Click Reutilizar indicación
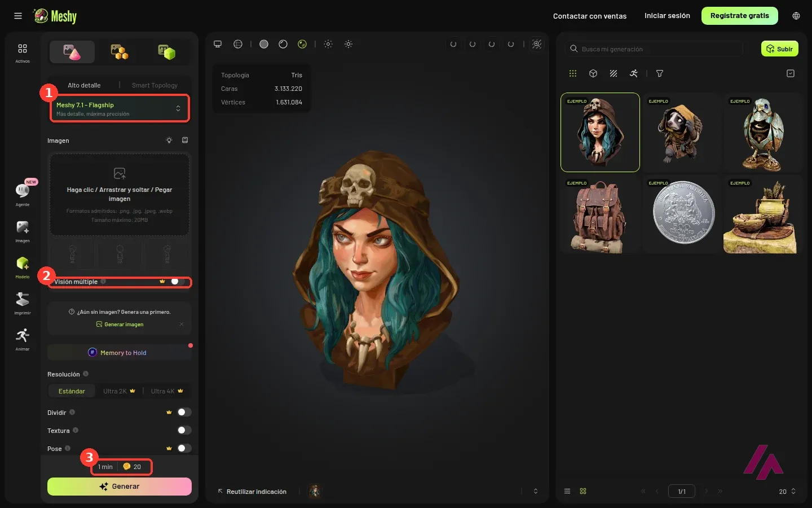 (253, 492)
